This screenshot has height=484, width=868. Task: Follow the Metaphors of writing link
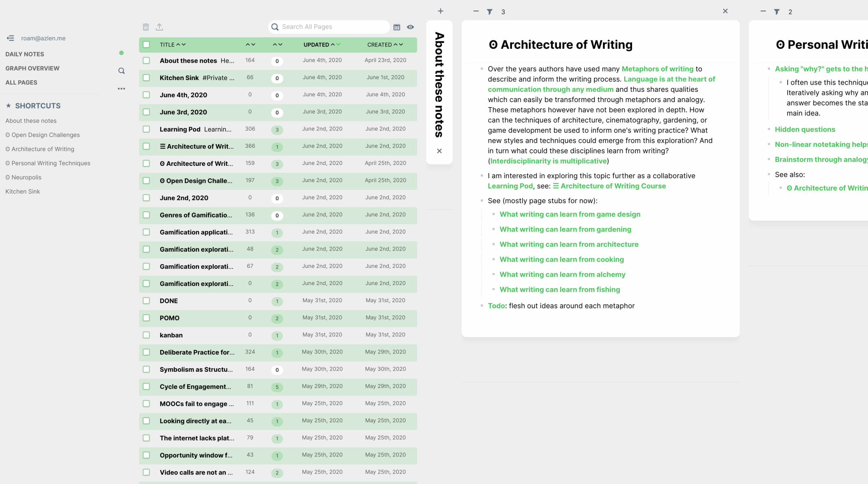(x=657, y=69)
